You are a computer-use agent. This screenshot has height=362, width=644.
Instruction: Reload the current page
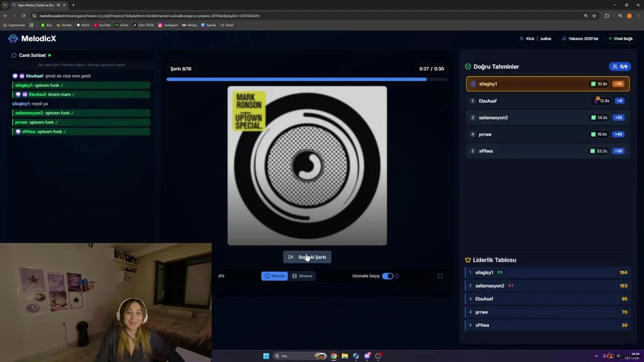point(23,16)
